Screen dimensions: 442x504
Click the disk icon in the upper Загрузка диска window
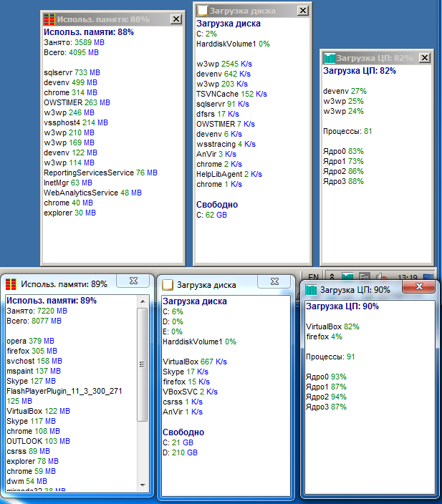pyautogui.click(x=203, y=11)
